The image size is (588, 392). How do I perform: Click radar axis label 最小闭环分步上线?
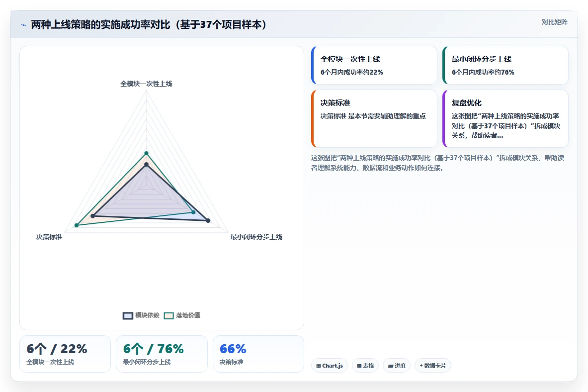256,237
